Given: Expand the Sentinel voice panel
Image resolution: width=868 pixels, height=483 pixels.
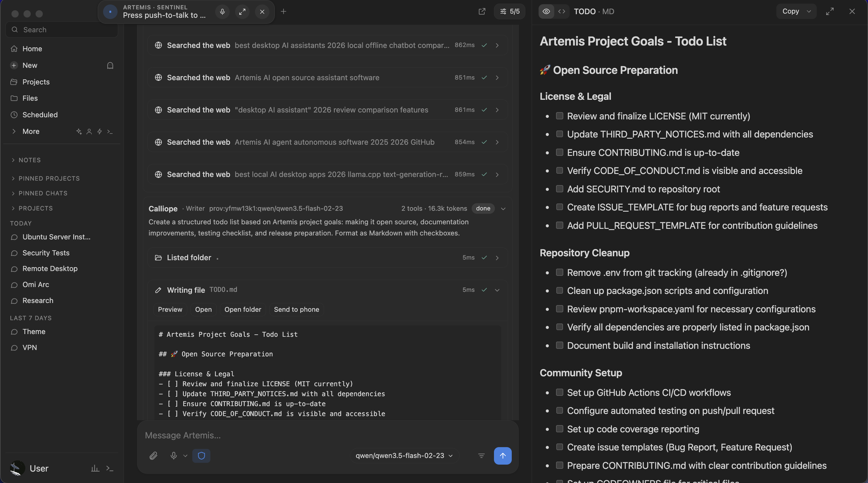Looking at the screenshot, I should click(242, 12).
